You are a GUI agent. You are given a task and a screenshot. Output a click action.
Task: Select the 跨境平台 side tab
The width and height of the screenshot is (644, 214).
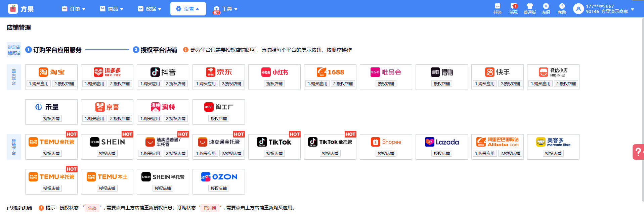pos(14,147)
